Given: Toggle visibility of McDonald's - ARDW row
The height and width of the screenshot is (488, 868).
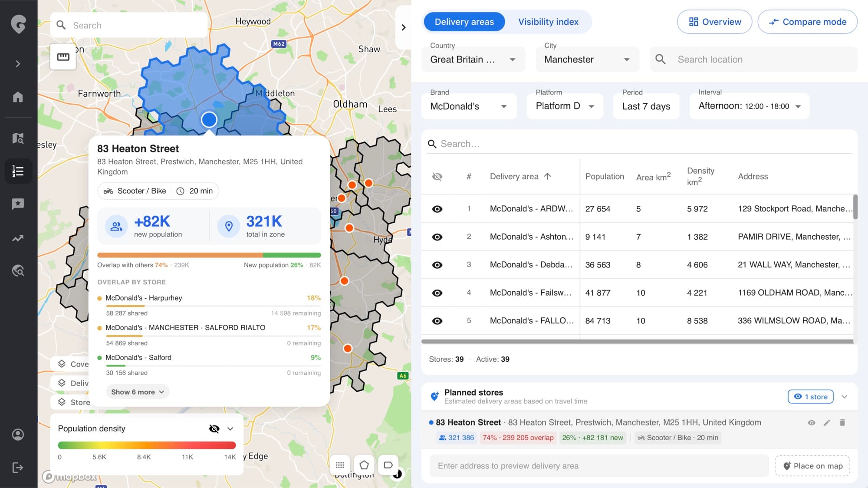Looking at the screenshot, I should [x=437, y=209].
